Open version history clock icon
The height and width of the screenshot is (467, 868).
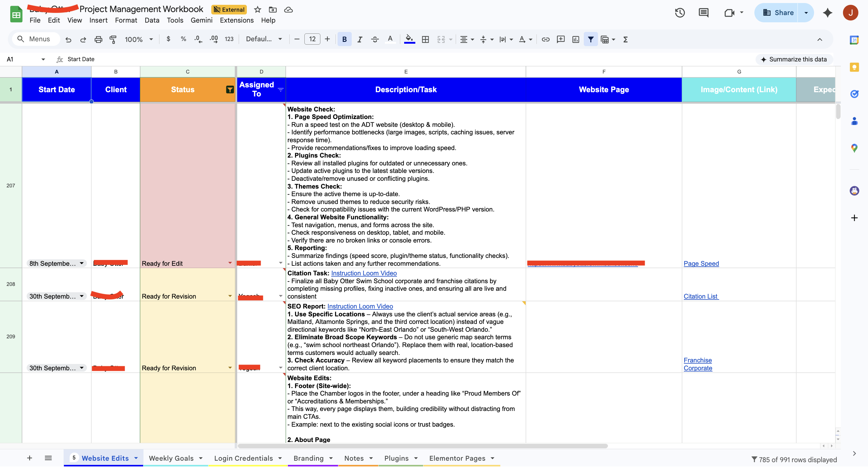point(680,13)
